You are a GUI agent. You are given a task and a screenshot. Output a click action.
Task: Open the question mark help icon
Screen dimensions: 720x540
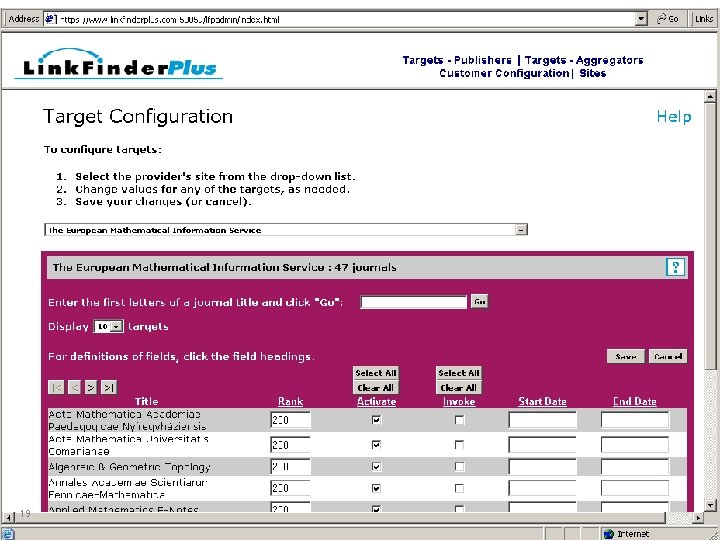click(x=675, y=267)
